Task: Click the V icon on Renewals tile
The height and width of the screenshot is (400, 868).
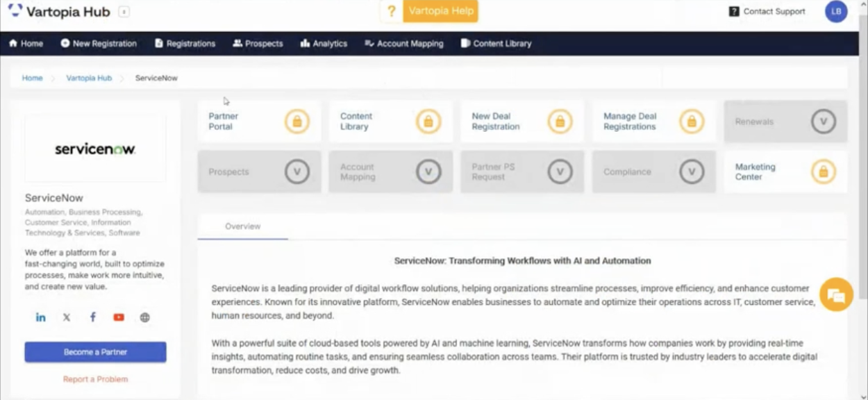Action: tap(824, 122)
